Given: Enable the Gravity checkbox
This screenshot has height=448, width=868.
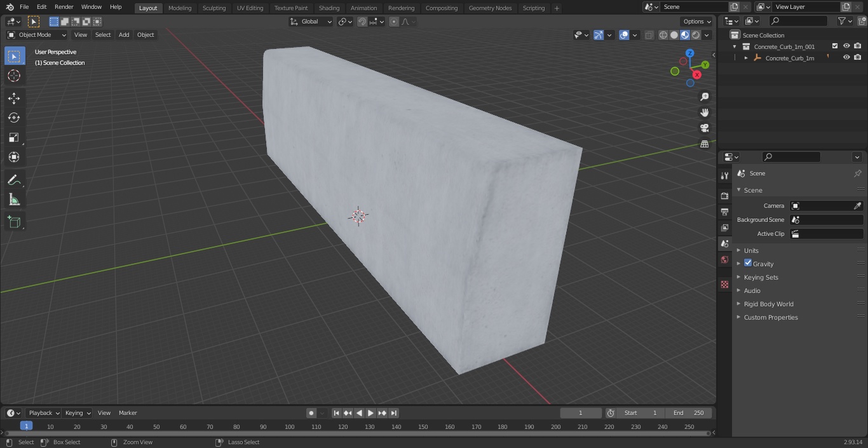Looking at the screenshot, I should 748,263.
